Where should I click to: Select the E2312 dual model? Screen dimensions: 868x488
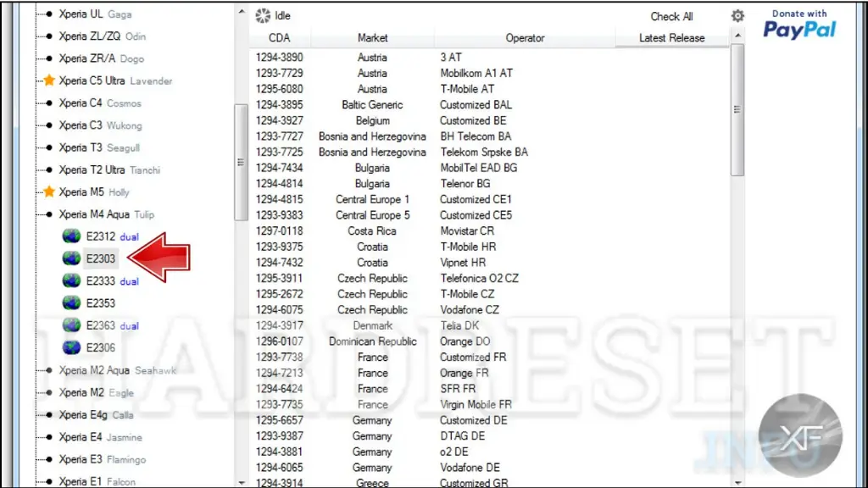click(x=113, y=236)
